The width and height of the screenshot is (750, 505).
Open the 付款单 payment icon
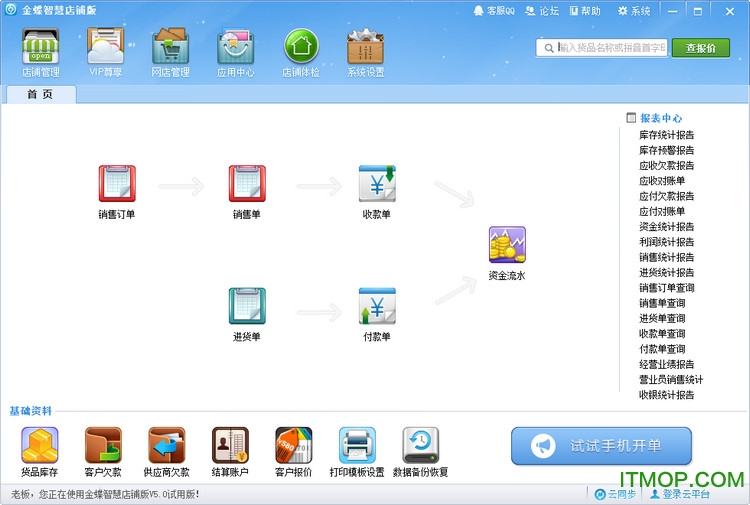377,306
